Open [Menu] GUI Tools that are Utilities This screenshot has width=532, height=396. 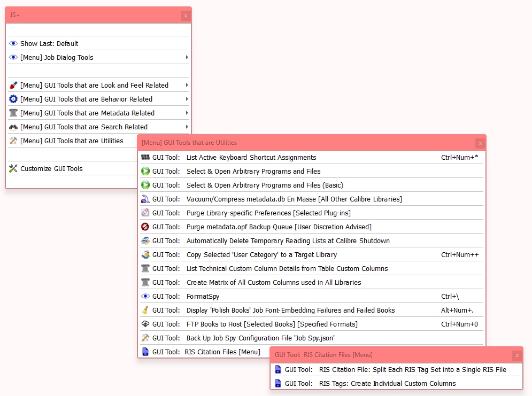coord(72,141)
